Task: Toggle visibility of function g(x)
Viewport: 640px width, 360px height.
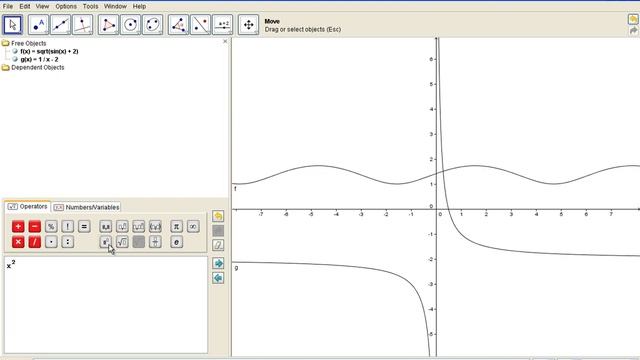Action: pos(15,59)
